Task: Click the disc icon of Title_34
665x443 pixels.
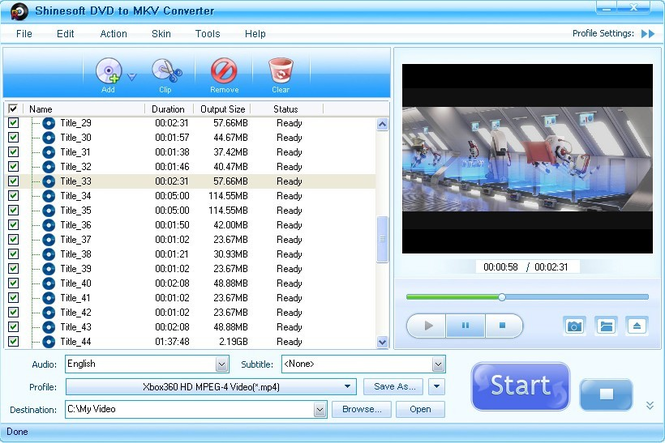Action: click(49, 196)
